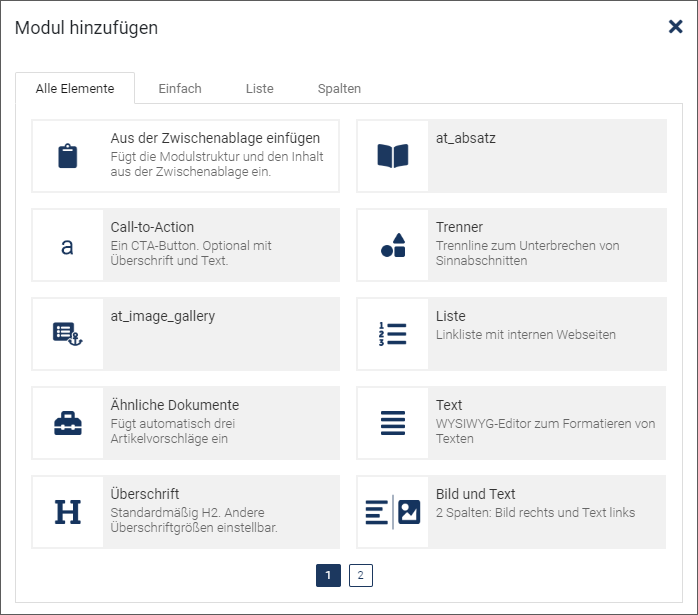
Task: Go to page 1 of modules
Action: pyautogui.click(x=329, y=575)
